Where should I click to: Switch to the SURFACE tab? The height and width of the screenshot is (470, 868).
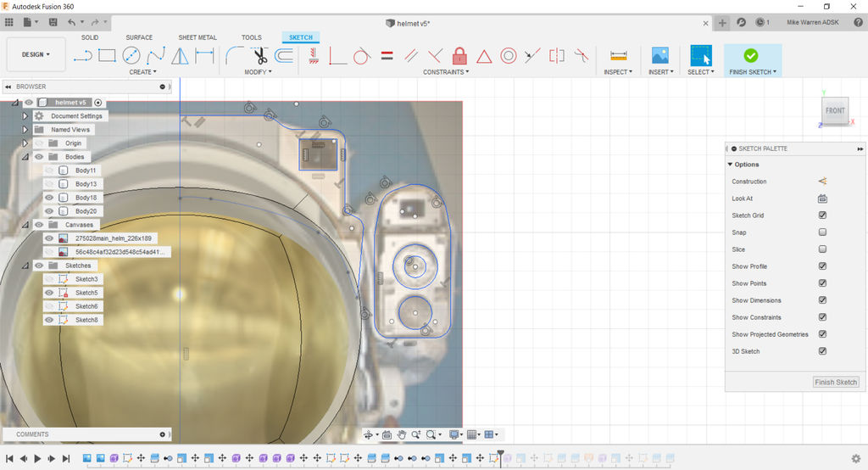(x=139, y=37)
